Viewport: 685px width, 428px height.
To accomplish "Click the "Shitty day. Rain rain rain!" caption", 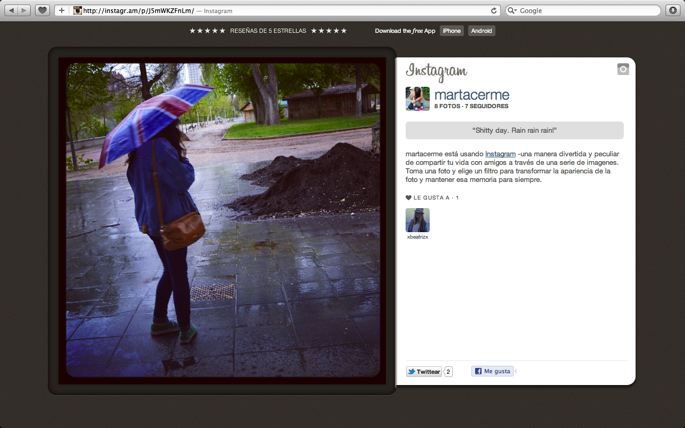I will point(514,130).
